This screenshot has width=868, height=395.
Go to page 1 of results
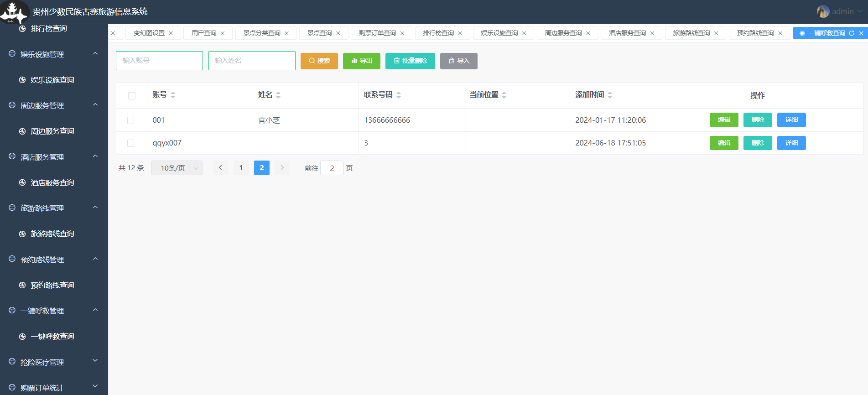tap(241, 168)
